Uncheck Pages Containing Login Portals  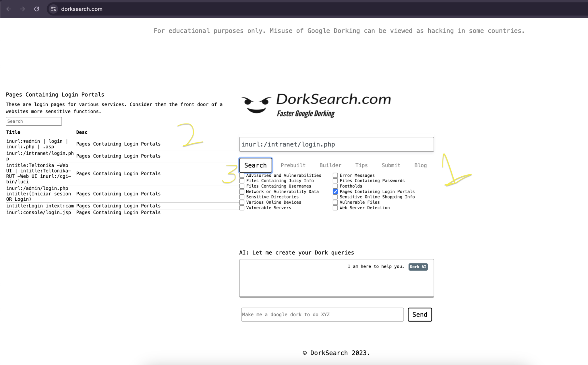335,192
